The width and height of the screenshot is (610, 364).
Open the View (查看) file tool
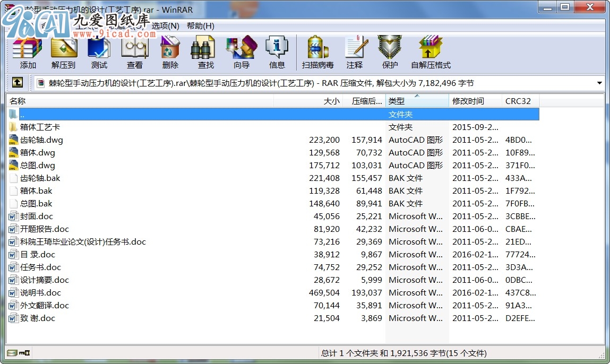point(135,53)
